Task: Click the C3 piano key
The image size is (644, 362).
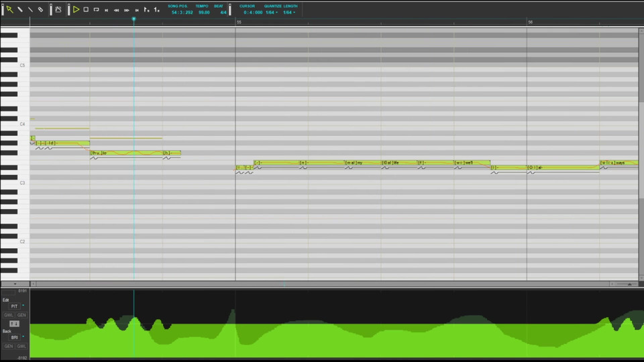Action: click(22, 182)
